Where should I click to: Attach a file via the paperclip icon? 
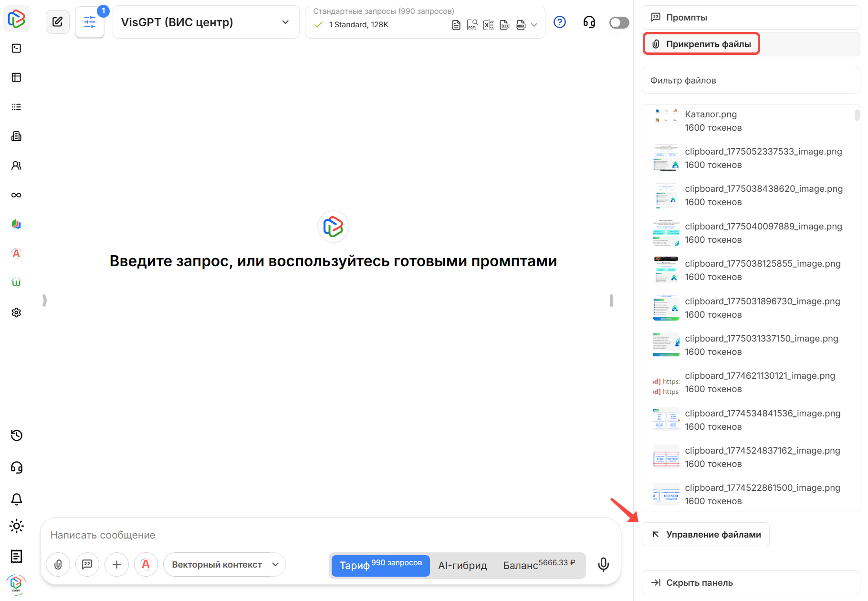[x=58, y=564]
